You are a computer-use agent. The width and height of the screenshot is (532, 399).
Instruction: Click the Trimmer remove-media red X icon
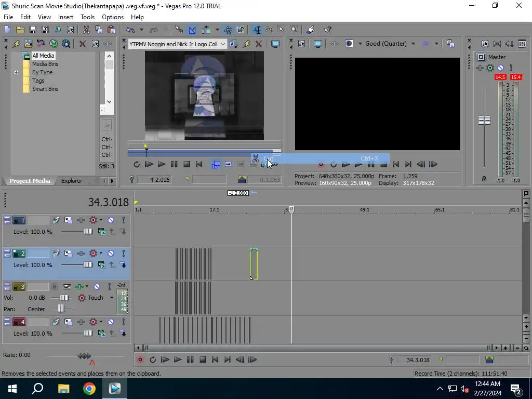(259, 44)
